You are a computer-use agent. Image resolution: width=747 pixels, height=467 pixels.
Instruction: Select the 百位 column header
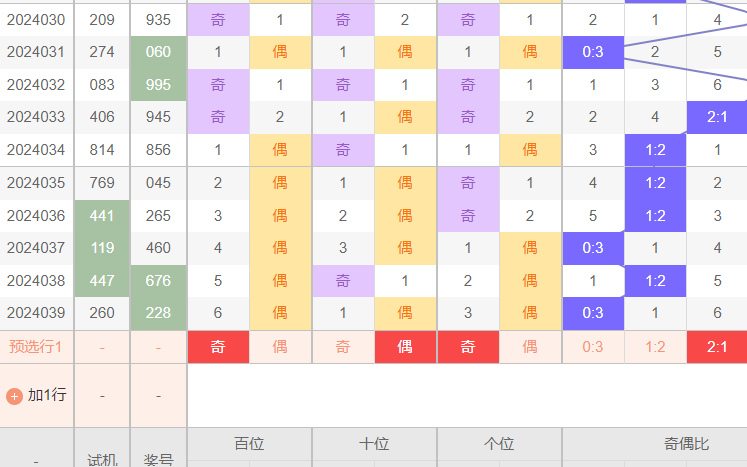tap(249, 442)
